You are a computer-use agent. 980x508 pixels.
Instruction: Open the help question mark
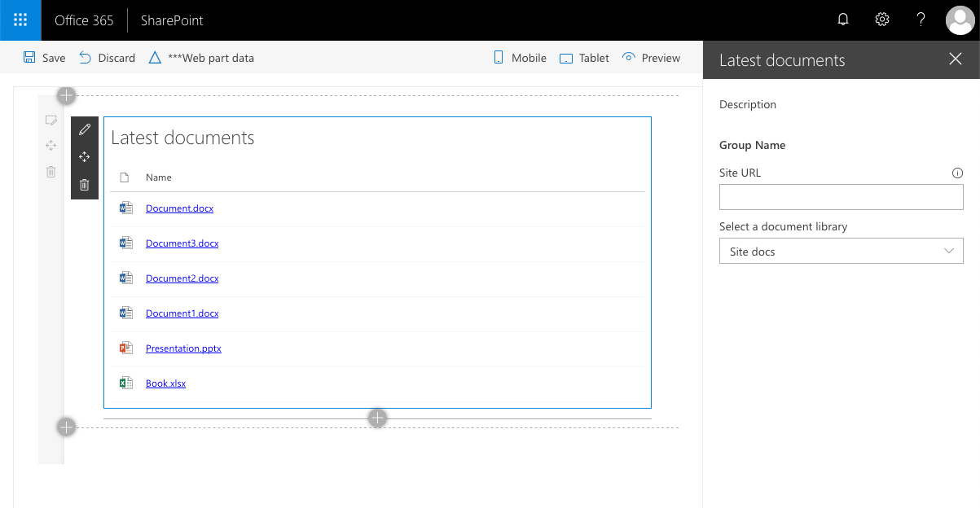921,20
